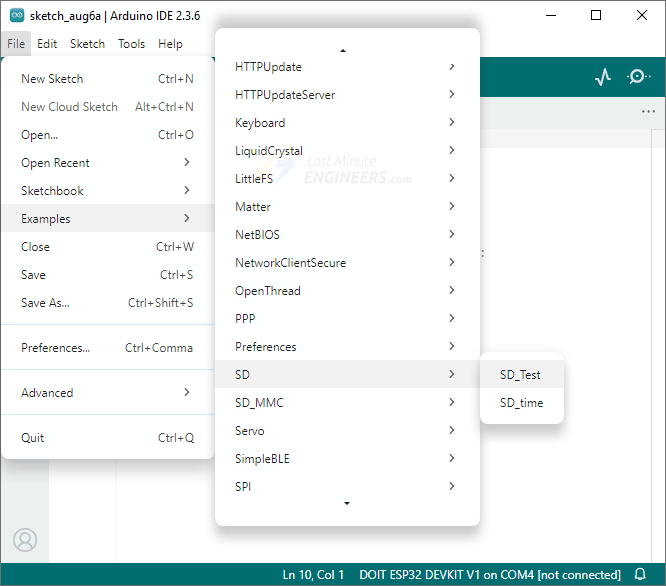This screenshot has width=666, height=586.
Task: Expand the Open Recent submenu
Action: click(107, 163)
